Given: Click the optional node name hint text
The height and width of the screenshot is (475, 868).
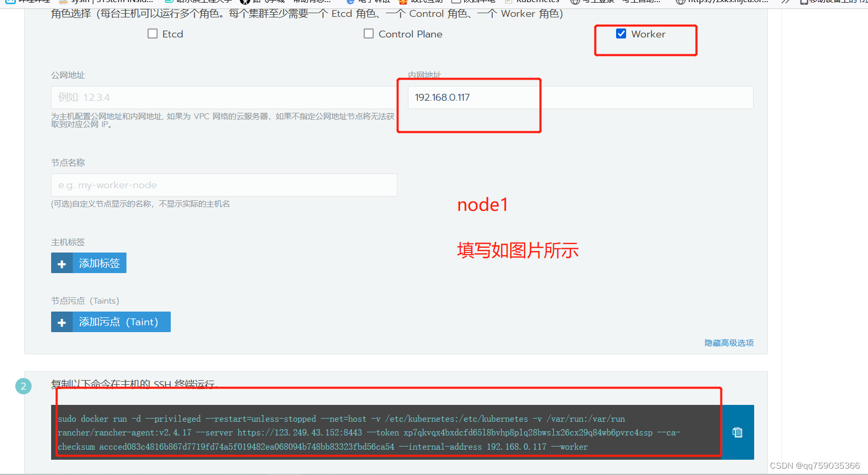Looking at the screenshot, I should (140, 204).
